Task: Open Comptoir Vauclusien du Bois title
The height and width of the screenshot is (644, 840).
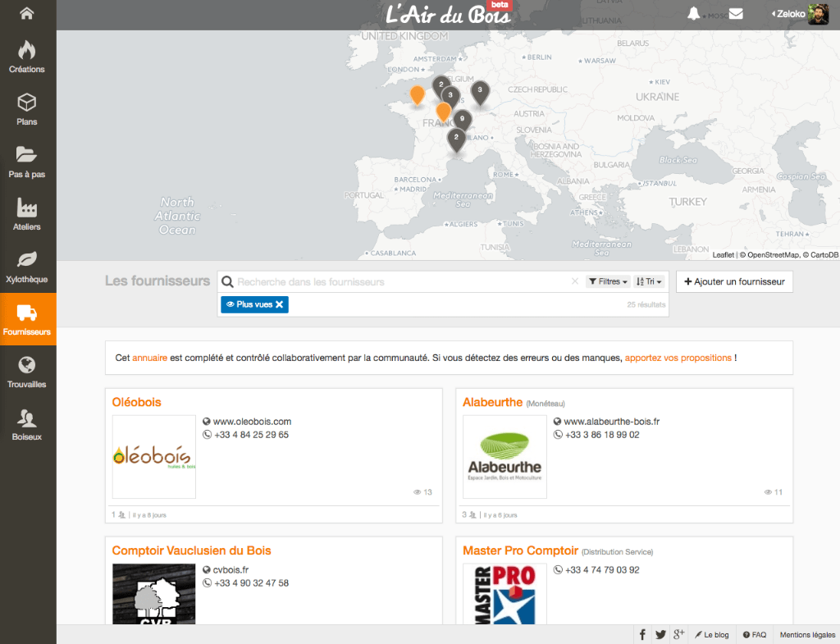Action: click(x=191, y=550)
